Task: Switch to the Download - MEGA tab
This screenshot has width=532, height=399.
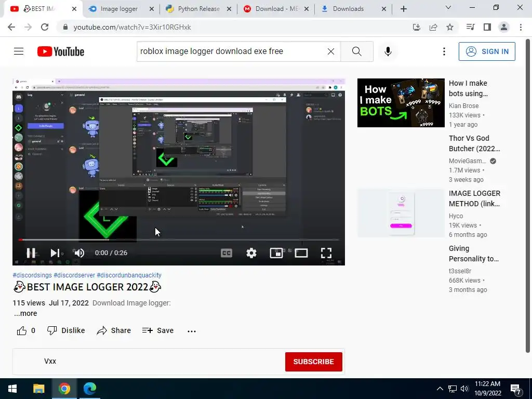Action: (x=276, y=9)
